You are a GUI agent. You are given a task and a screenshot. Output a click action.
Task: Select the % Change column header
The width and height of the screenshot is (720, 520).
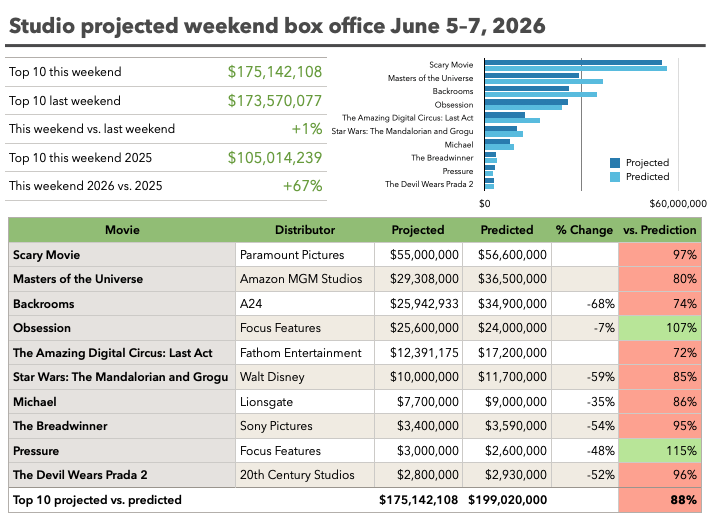click(585, 230)
